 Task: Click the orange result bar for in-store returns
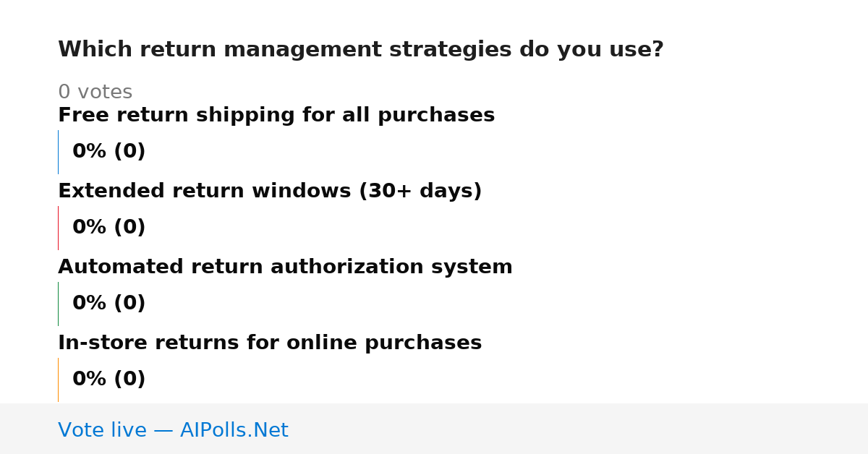click(x=58, y=380)
